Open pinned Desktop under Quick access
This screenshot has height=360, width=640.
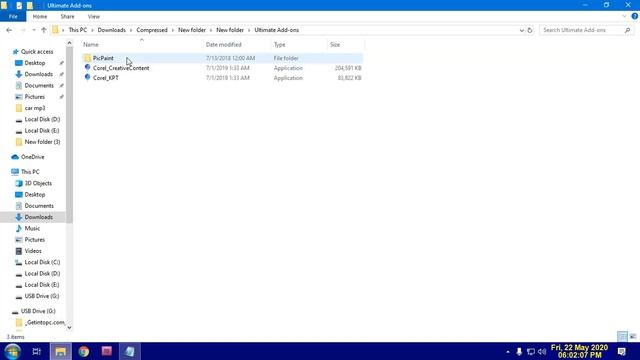(x=35, y=63)
